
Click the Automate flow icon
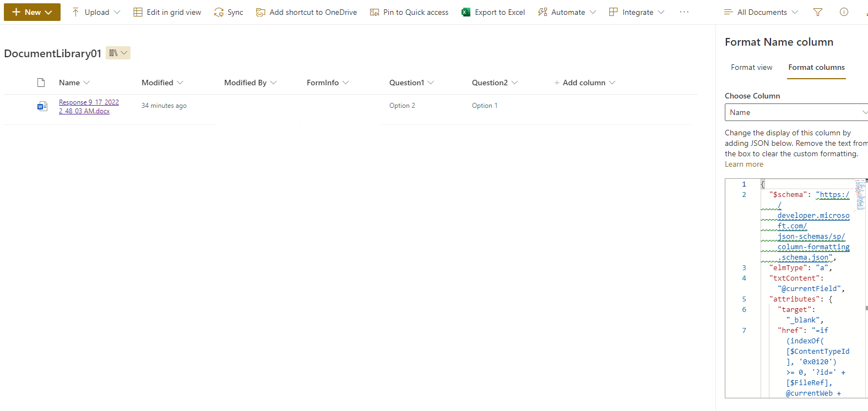pyautogui.click(x=542, y=12)
